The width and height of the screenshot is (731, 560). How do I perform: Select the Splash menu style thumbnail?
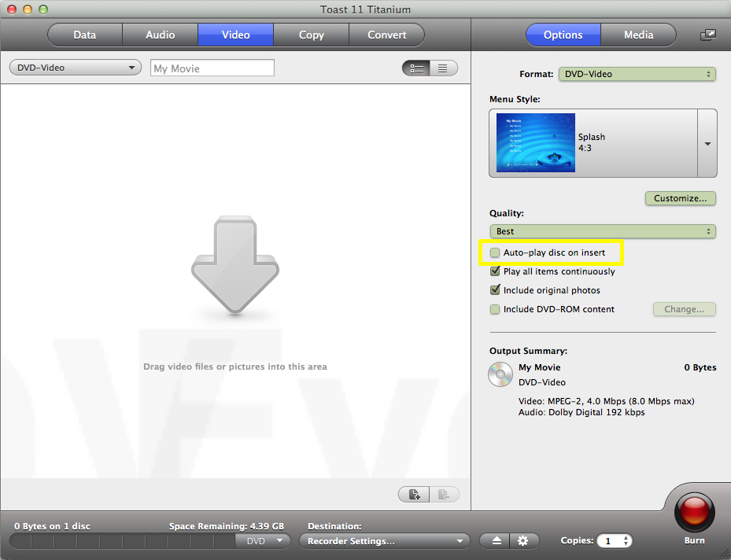536,142
